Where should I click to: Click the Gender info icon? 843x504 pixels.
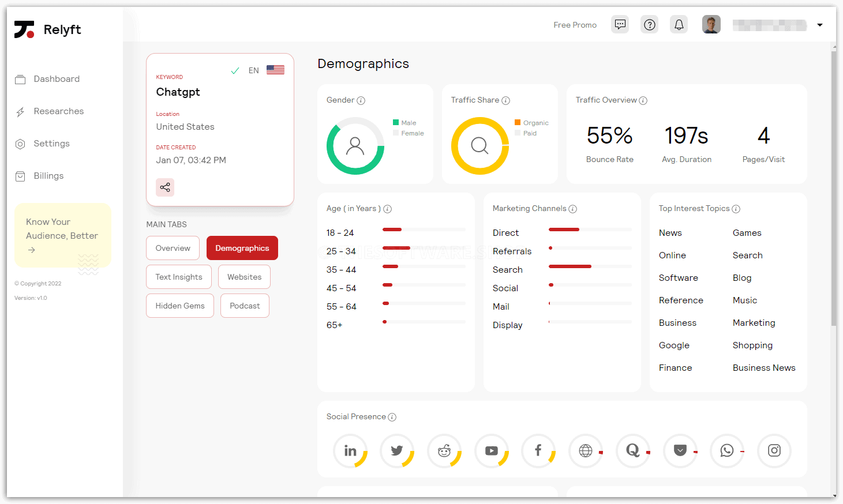pos(361,100)
